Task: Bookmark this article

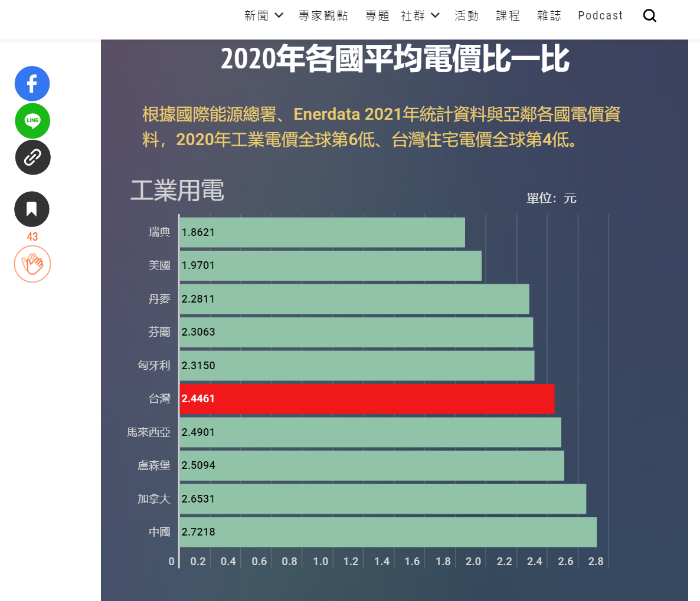Action: pyautogui.click(x=32, y=209)
